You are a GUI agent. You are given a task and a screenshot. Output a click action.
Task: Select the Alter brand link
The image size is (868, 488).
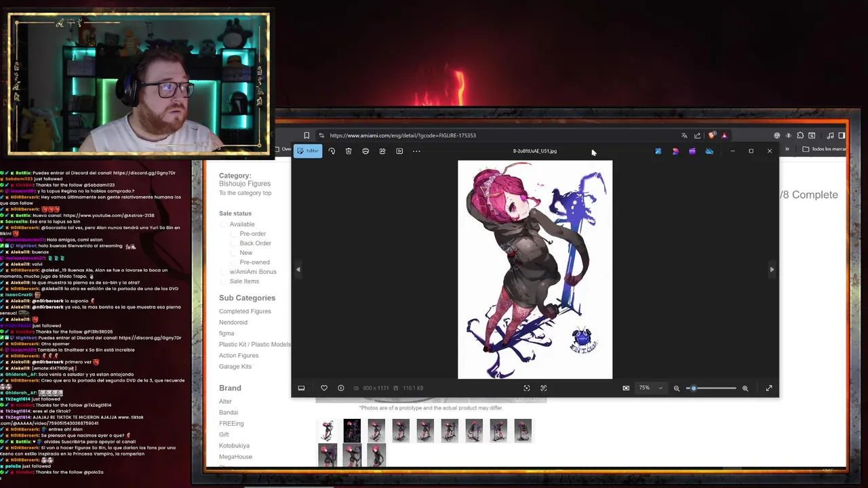click(x=225, y=401)
